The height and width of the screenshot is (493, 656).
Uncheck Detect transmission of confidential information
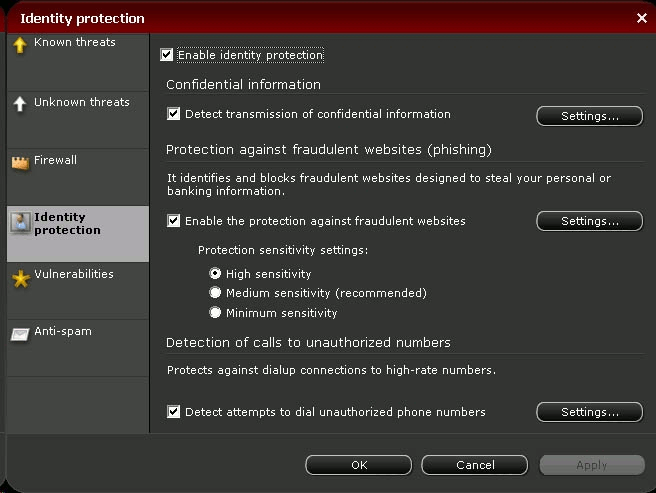[x=173, y=114]
